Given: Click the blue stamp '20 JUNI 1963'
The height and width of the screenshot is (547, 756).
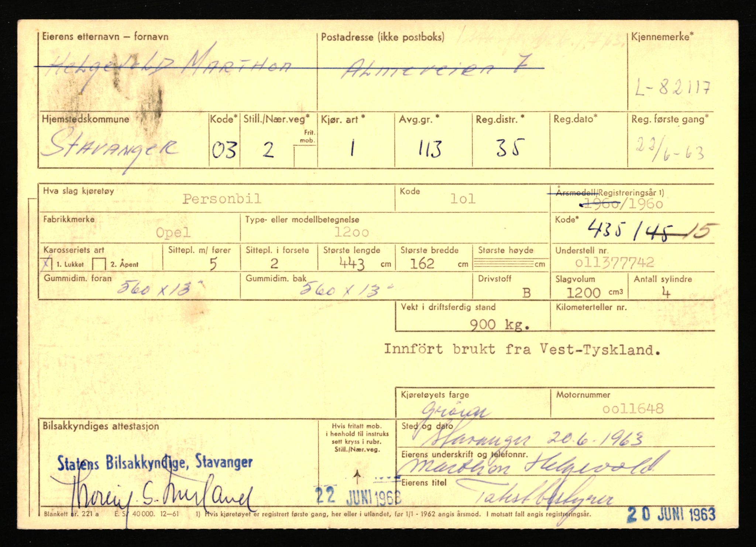Looking at the screenshot, I should point(672,514).
